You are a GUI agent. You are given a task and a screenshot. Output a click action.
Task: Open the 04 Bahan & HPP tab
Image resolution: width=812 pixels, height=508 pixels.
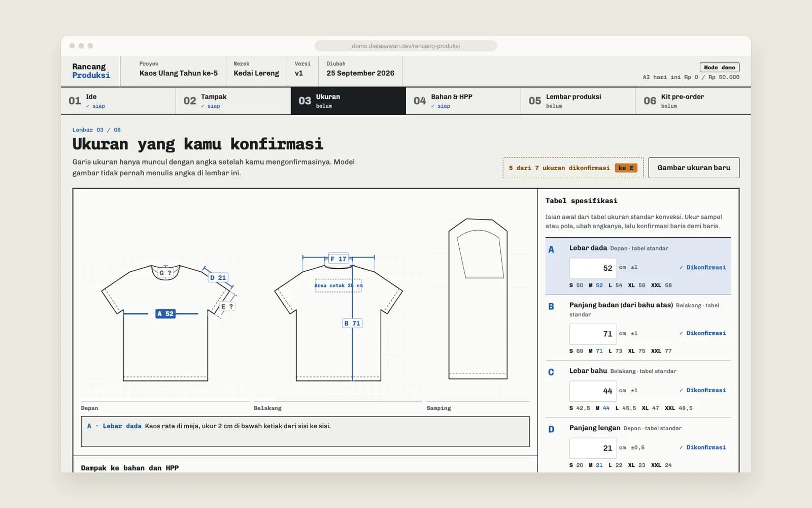click(463, 101)
